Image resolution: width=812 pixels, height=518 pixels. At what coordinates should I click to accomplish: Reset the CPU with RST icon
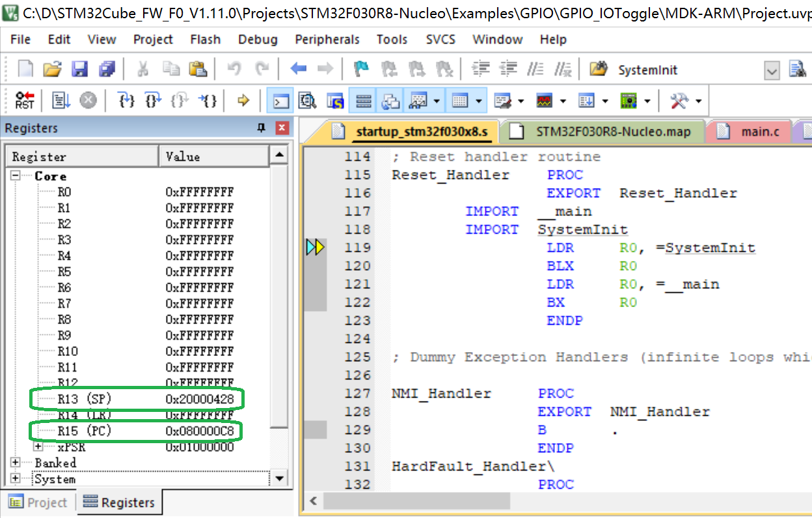(x=25, y=100)
